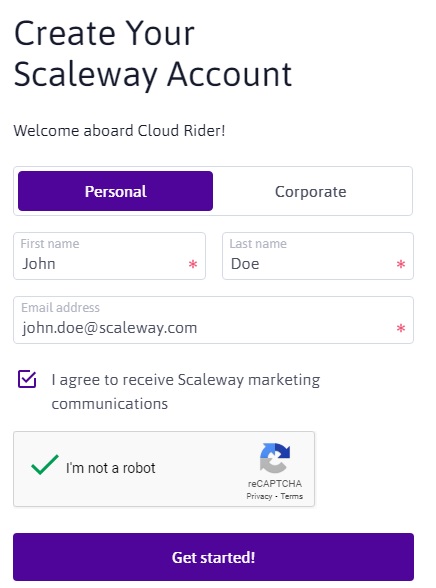Click the required asterisk in Last name
Image resolution: width=436 pixels, height=588 pixels.
point(401,264)
